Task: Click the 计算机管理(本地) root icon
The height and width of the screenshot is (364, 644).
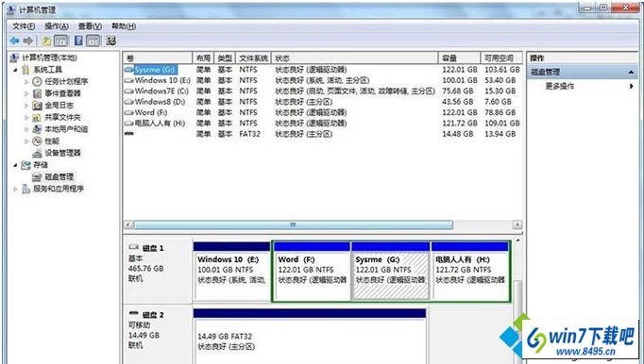Action: [15, 58]
